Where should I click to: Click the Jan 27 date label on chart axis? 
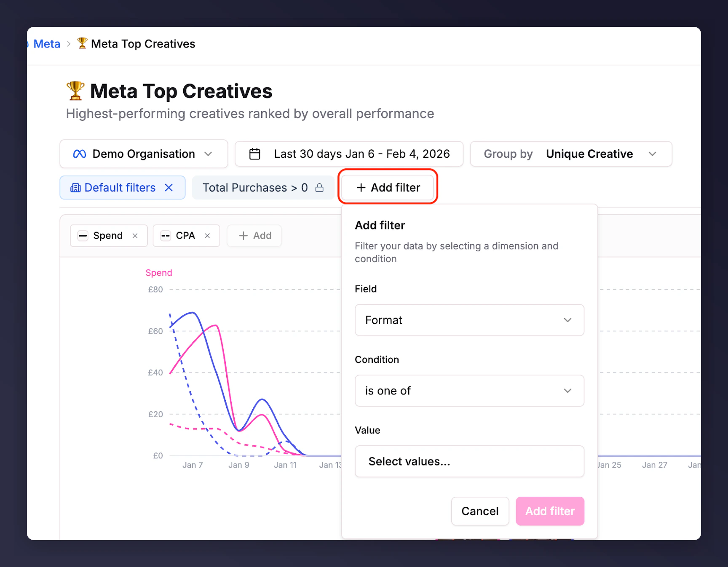pyautogui.click(x=655, y=465)
